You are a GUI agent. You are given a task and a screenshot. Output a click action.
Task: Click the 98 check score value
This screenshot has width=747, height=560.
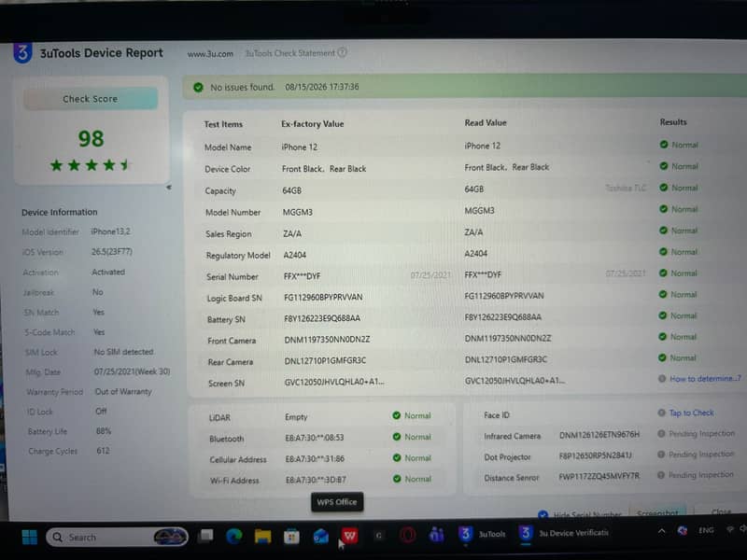click(91, 139)
